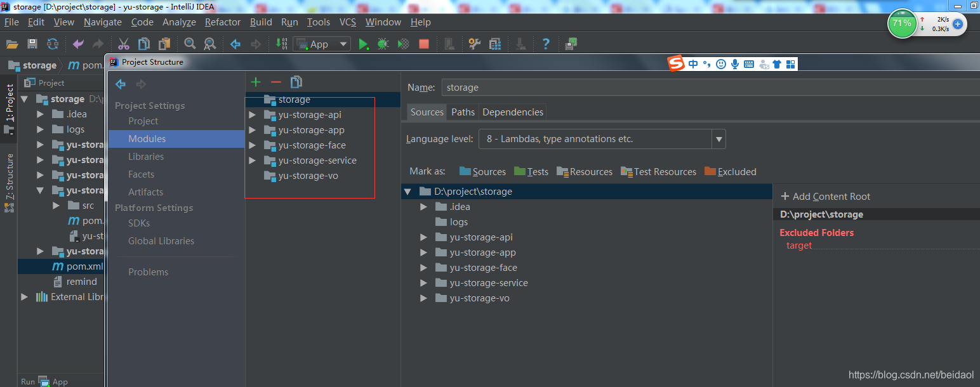The width and height of the screenshot is (980, 387).
Task: Click the green chip icon in main toolbar
Action: click(571, 44)
